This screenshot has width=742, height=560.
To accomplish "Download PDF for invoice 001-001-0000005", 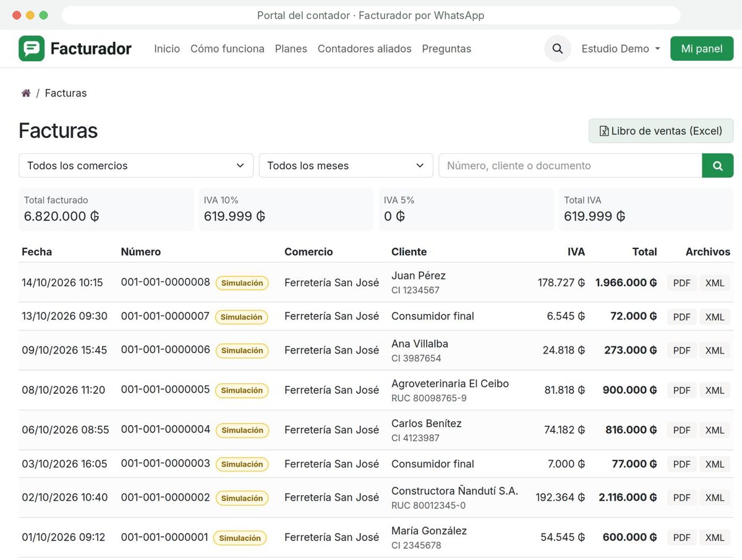I will point(681,391).
